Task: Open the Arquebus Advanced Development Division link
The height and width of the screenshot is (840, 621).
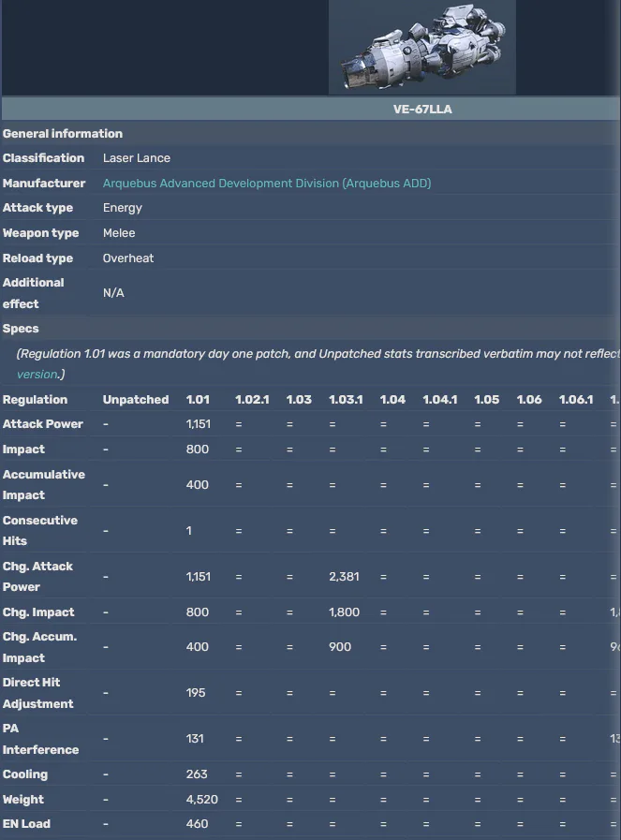Action: coord(267,184)
